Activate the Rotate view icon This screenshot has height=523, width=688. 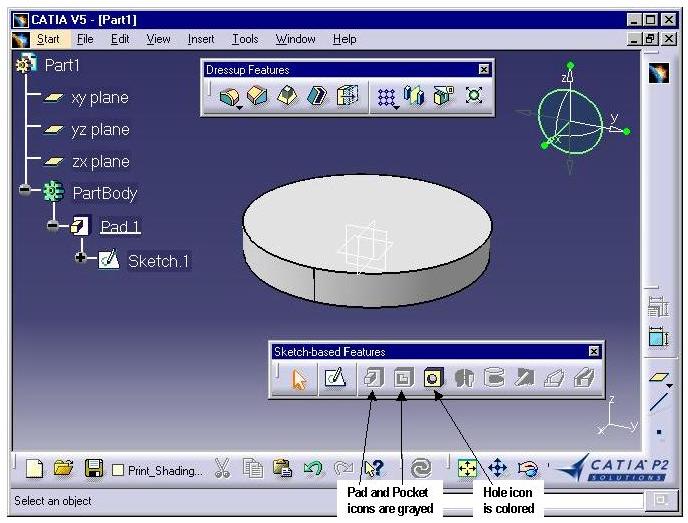pos(527,469)
